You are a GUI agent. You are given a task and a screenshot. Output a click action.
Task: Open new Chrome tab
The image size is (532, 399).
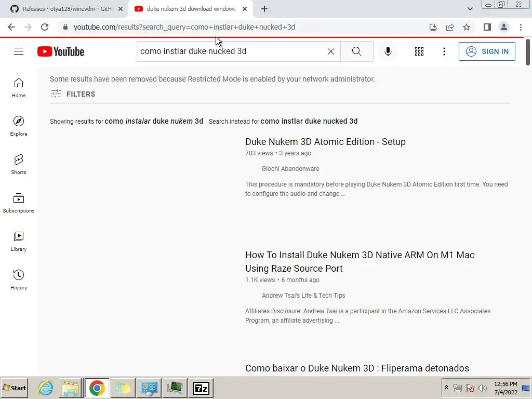point(264,9)
